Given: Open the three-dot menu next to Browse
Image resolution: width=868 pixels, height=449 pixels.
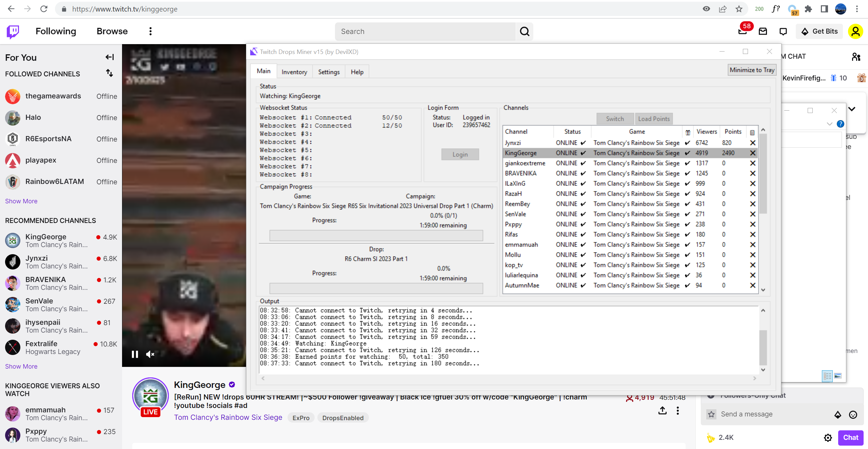Looking at the screenshot, I should 150,31.
